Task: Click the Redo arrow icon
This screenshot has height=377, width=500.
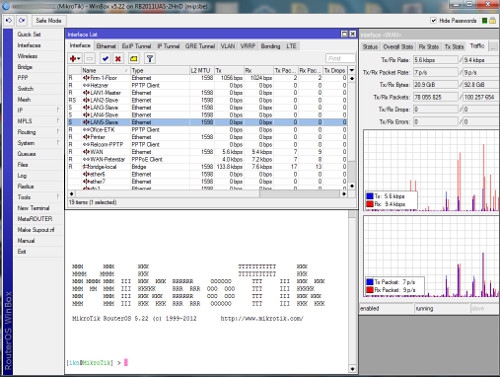Action: coord(22,21)
